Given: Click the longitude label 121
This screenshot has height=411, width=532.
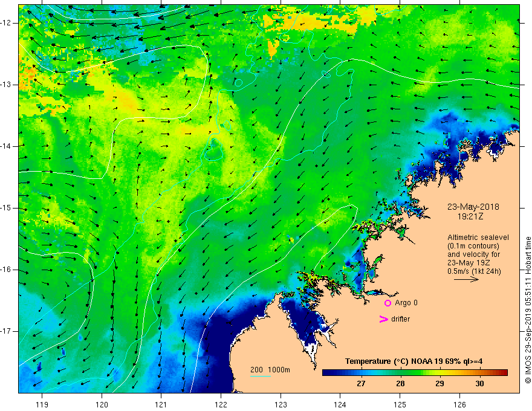Looking at the screenshot, I should 161,404.
